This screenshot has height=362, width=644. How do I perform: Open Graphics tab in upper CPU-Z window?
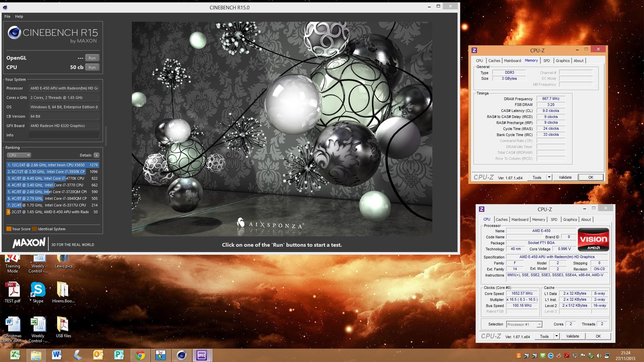click(x=562, y=61)
